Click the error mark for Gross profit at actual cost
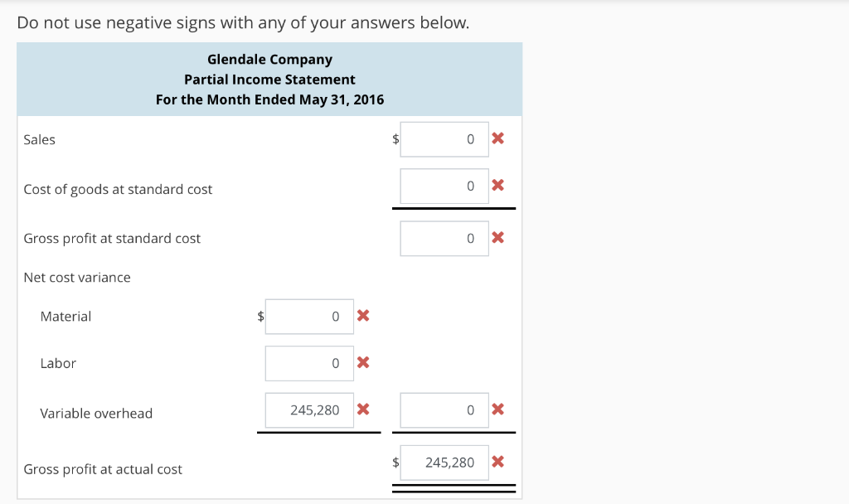This screenshot has width=849, height=504. pos(497,463)
